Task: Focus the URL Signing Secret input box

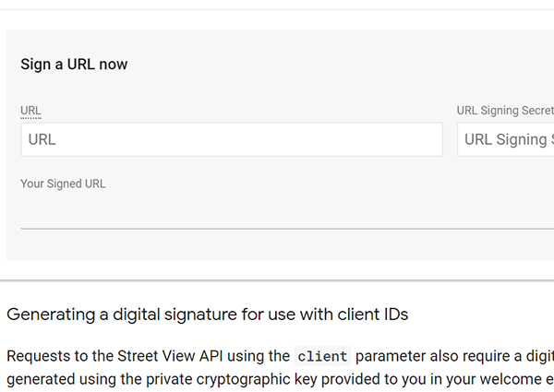Action: [506, 140]
